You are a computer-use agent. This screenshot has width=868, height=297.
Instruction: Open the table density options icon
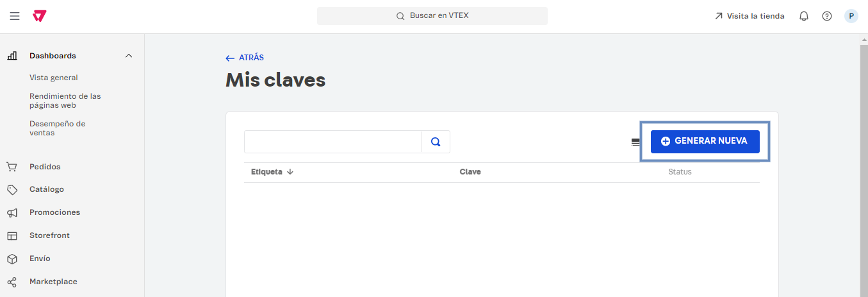pyautogui.click(x=635, y=142)
